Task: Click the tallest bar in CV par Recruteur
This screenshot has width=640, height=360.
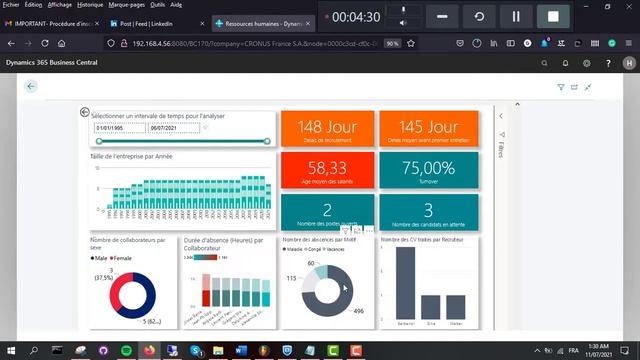Action: click(x=405, y=283)
